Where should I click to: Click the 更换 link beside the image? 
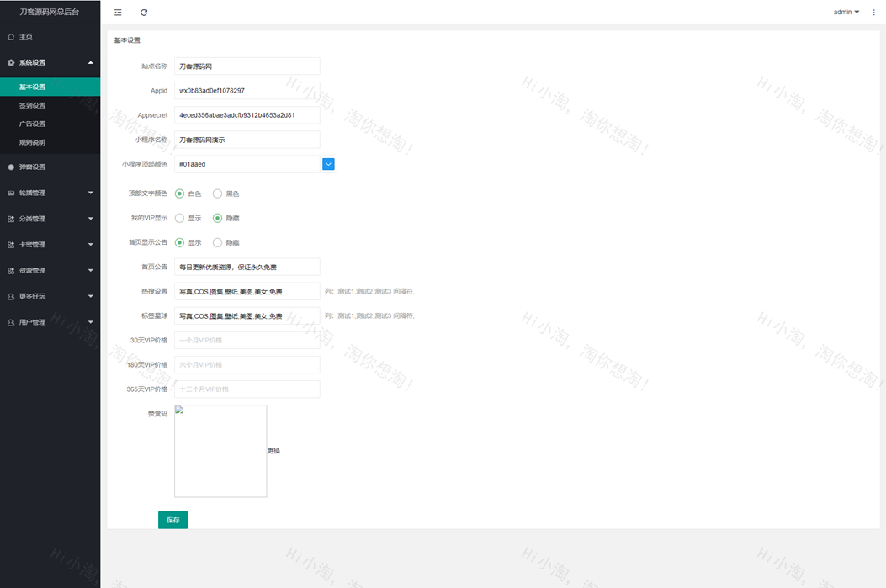tap(273, 451)
